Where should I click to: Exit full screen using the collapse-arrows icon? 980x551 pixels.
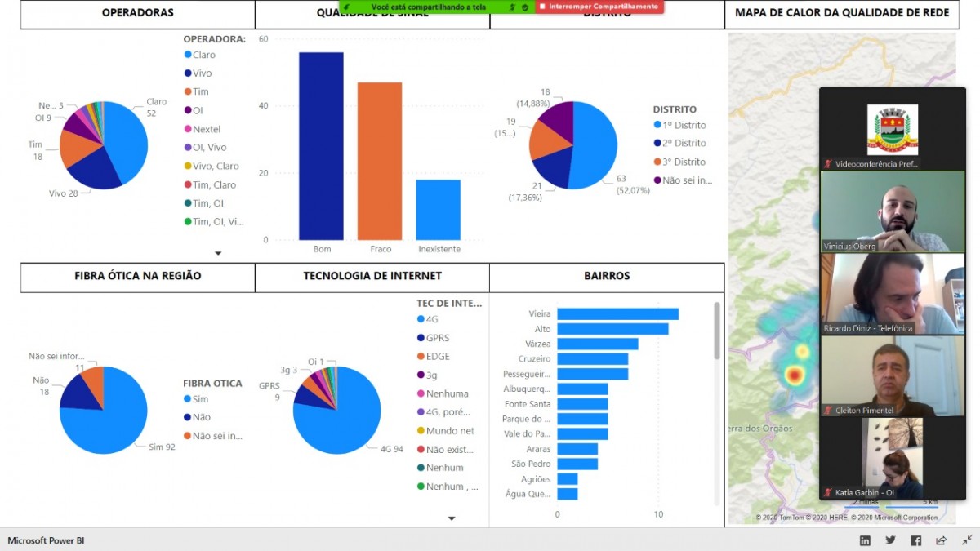pos(966,540)
